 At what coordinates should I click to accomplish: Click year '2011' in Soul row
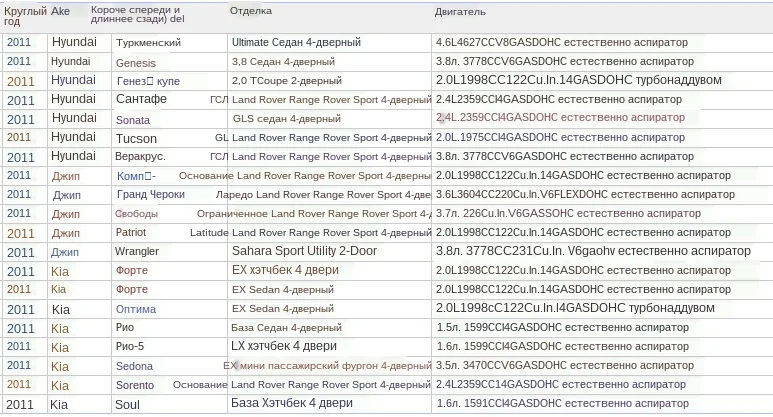point(20,405)
